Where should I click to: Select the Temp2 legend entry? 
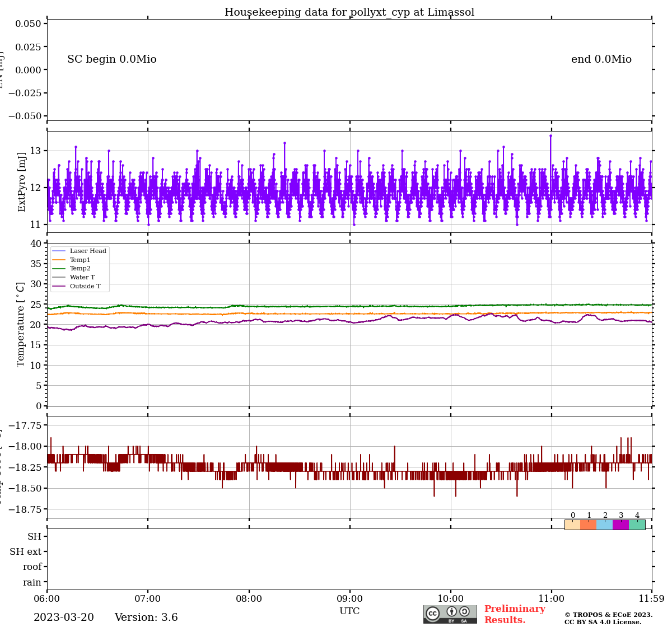coord(71,269)
